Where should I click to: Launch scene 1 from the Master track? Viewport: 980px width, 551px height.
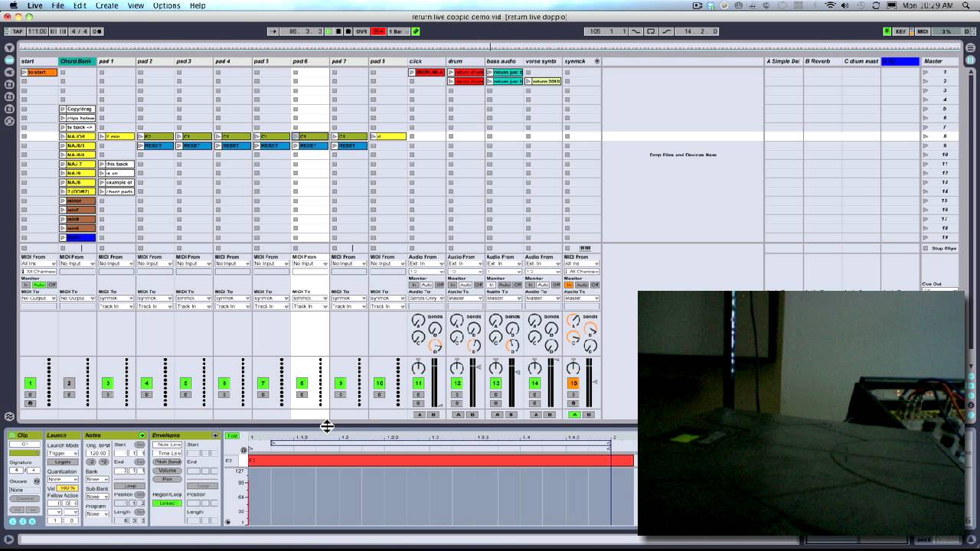point(925,72)
